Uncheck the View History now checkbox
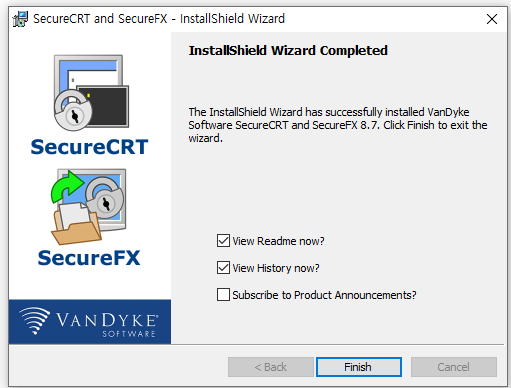This screenshot has height=388, width=511. pyautogui.click(x=223, y=267)
